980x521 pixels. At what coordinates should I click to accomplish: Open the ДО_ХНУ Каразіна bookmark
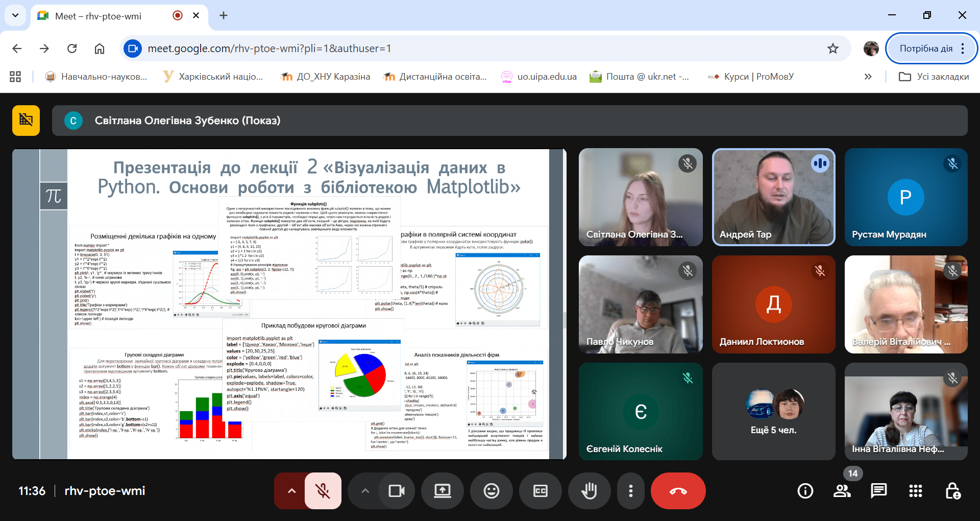tap(326, 77)
